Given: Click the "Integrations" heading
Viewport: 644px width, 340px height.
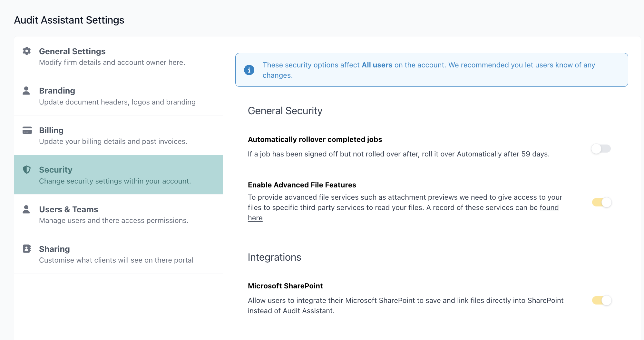Looking at the screenshot, I should click(274, 257).
